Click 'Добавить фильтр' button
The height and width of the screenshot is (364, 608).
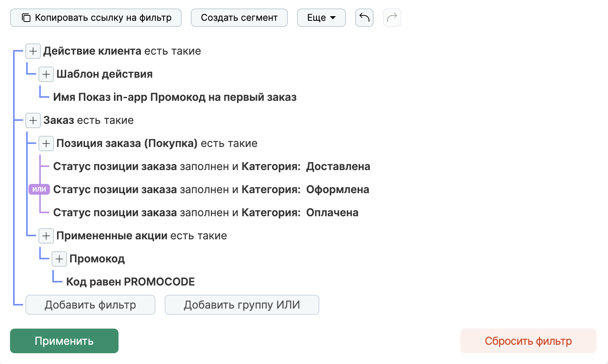coord(90,305)
